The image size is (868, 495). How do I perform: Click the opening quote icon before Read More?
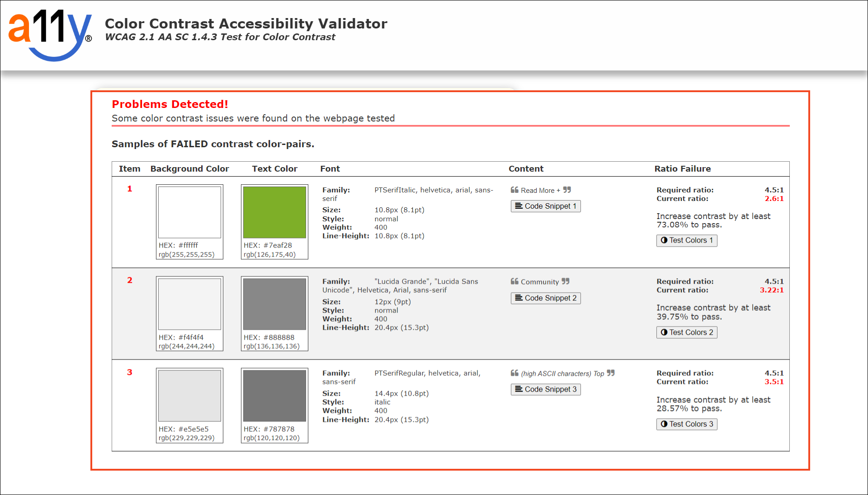[514, 190]
